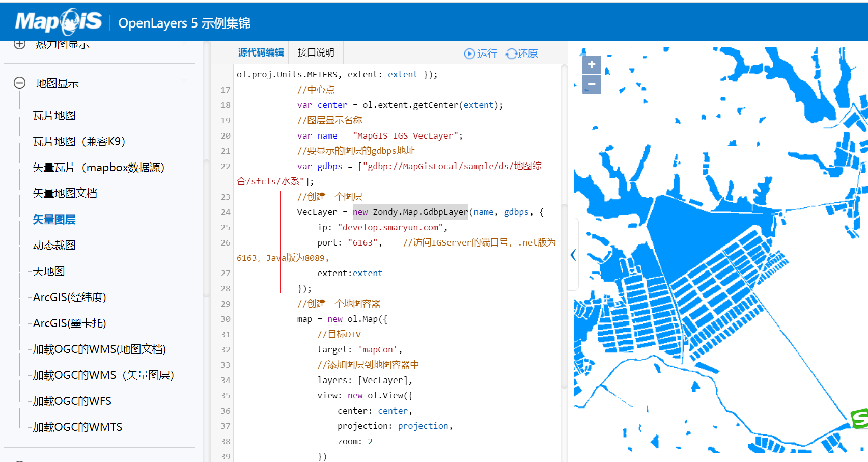Open 加载OGC的WMS（矢量图层） example

point(103,375)
